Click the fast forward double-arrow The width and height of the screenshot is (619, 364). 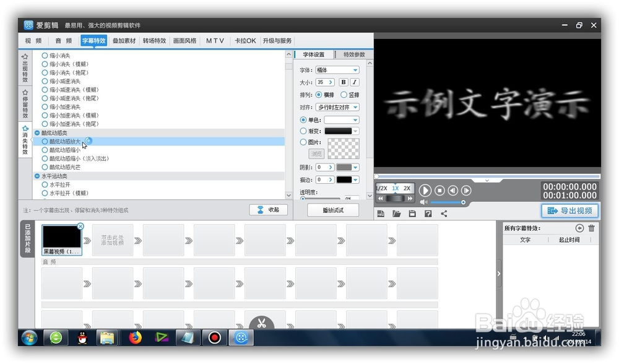point(410,199)
